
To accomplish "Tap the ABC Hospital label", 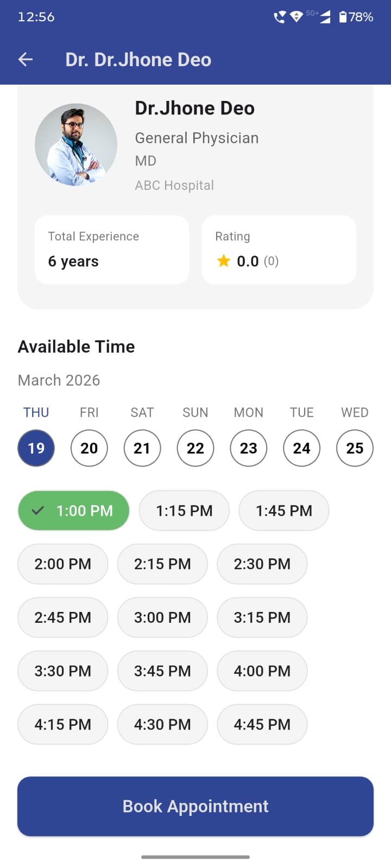I will [174, 186].
